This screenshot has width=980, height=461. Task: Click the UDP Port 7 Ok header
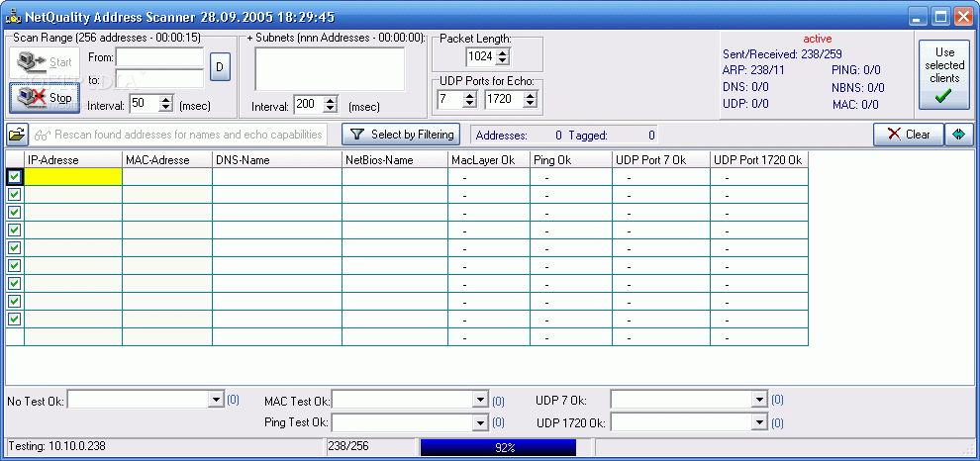661,160
